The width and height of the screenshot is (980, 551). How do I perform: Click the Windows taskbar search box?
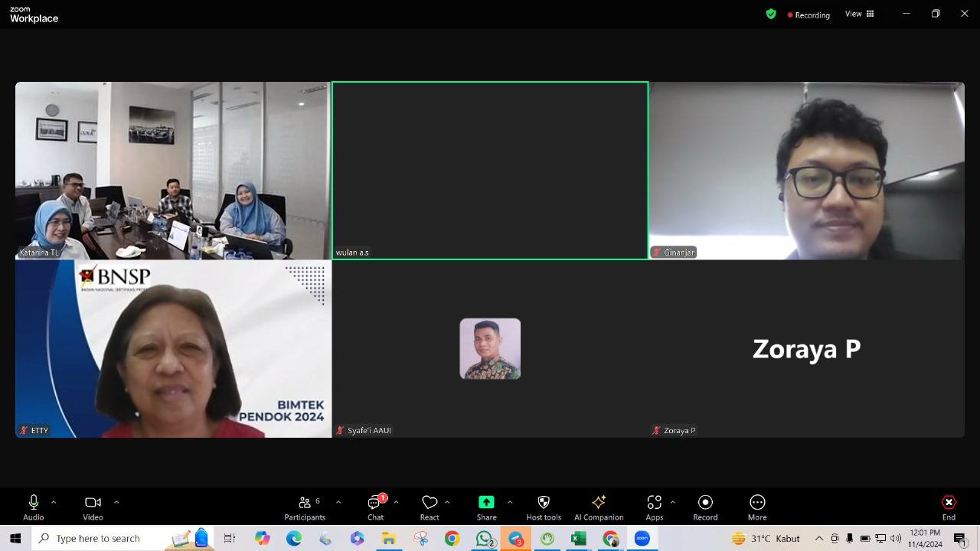(x=98, y=539)
